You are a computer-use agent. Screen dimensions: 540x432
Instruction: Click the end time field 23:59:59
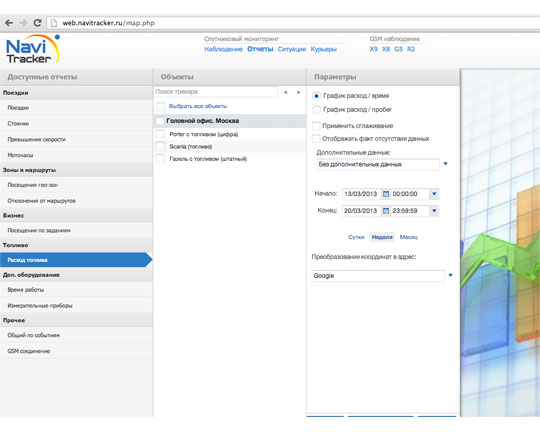[x=410, y=210]
